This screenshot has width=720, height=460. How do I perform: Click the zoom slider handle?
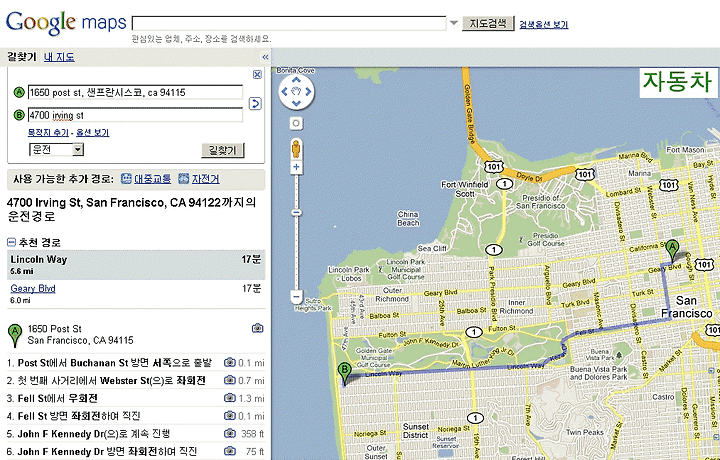(x=296, y=213)
